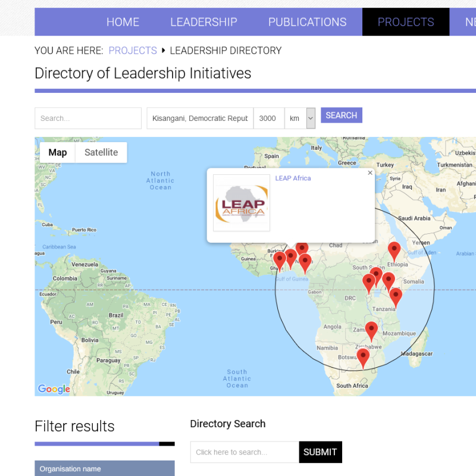Screen dimensions: 476x476
Task: Click the Google logo on the map
Action: click(x=54, y=389)
